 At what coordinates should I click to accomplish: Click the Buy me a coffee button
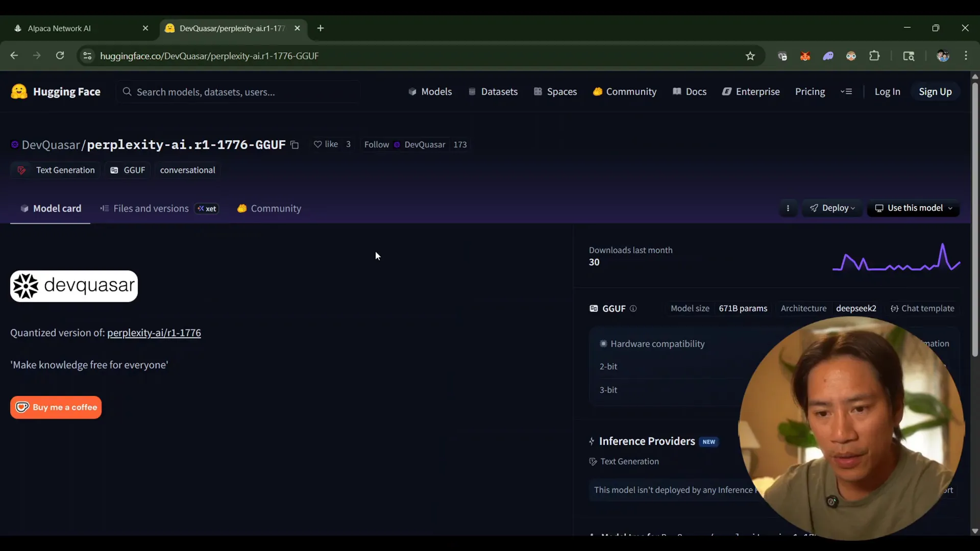click(56, 407)
